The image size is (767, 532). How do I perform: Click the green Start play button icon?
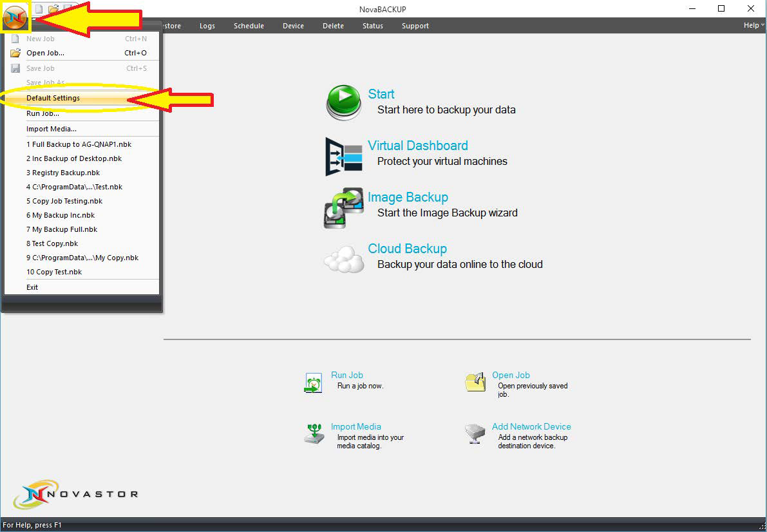tap(344, 102)
